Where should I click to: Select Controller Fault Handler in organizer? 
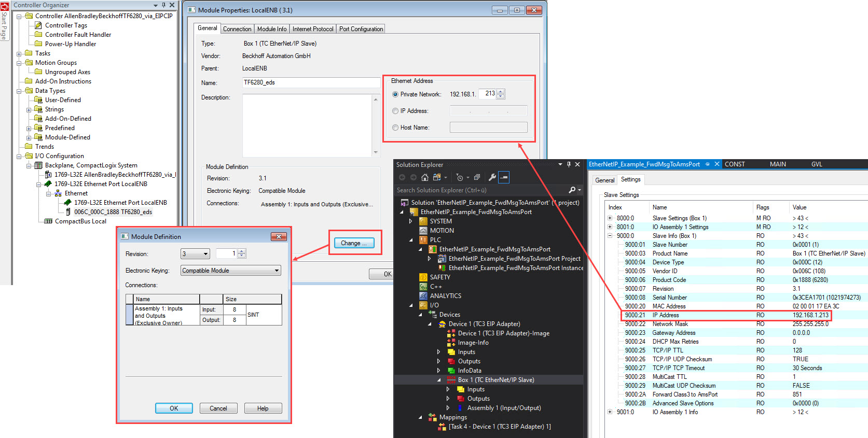[x=78, y=35]
